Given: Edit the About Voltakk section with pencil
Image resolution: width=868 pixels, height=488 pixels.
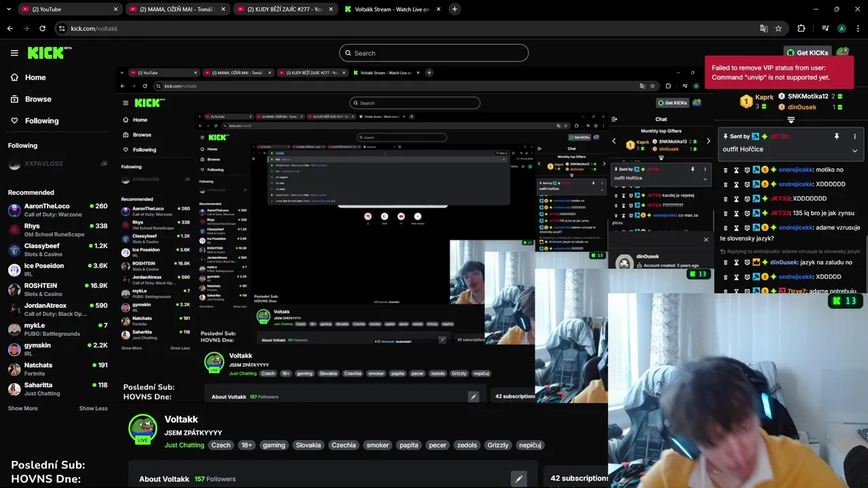Looking at the screenshot, I should coord(519,479).
